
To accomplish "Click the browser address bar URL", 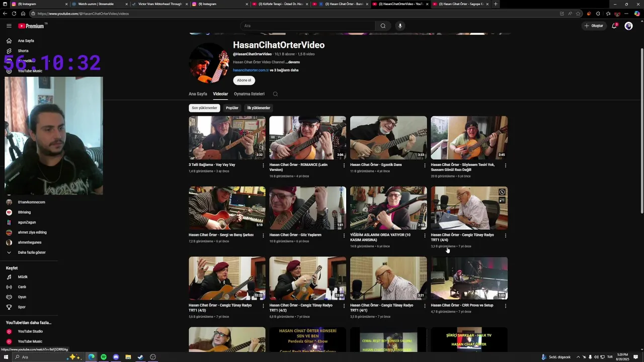I will (x=83, y=14).
